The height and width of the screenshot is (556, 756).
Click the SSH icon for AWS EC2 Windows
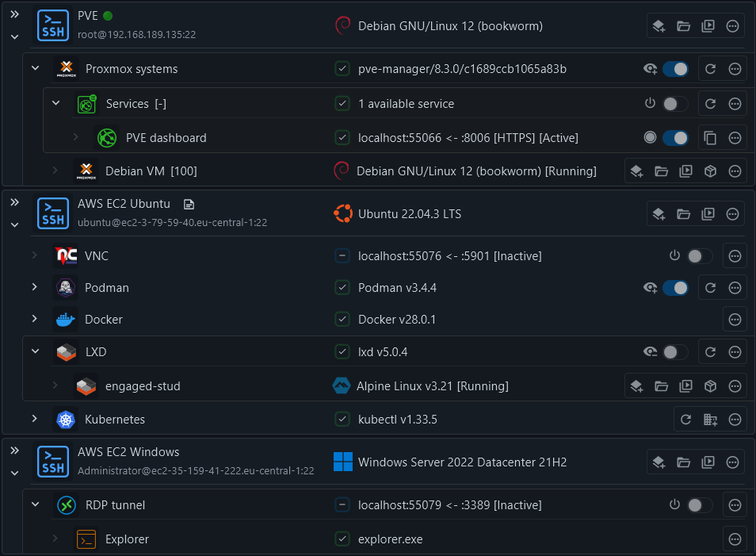click(52, 461)
